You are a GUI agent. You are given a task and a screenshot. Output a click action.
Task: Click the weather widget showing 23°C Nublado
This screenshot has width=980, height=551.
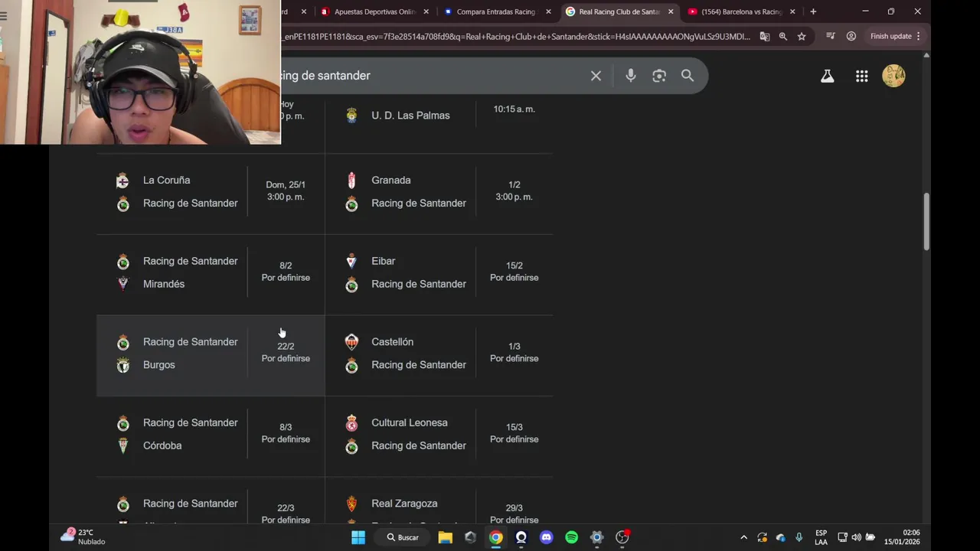click(x=84, y=537)
